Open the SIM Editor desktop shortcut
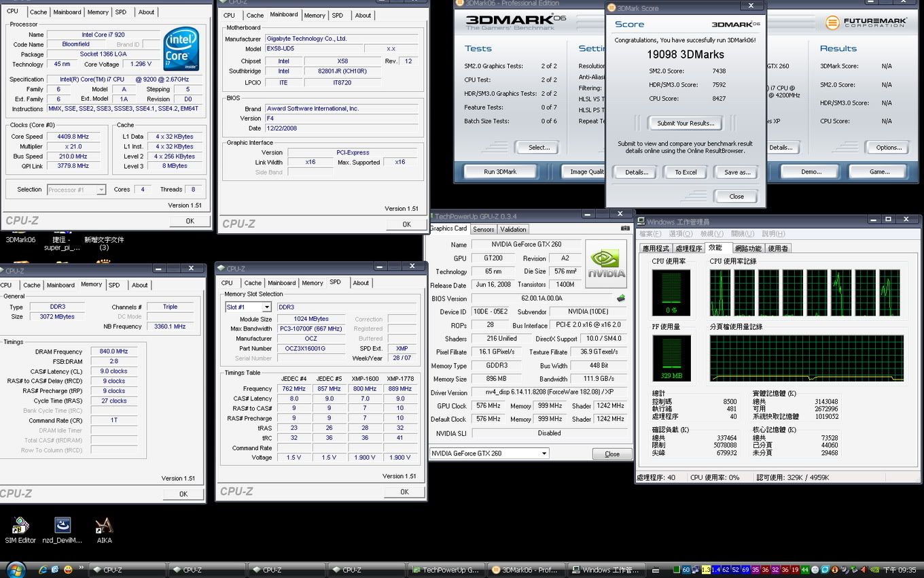This screenshot has width=924, height=578. pyautogui.click(x=20, y=530)
